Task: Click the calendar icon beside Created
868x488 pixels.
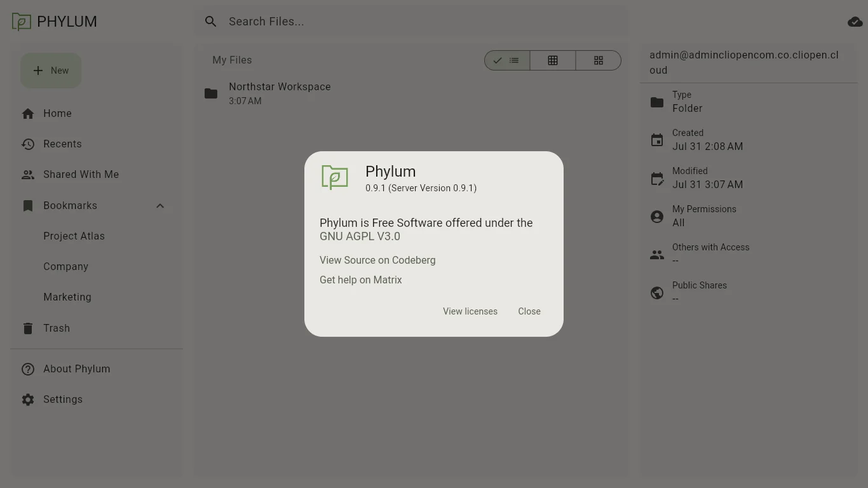Action: coord(657,140)
